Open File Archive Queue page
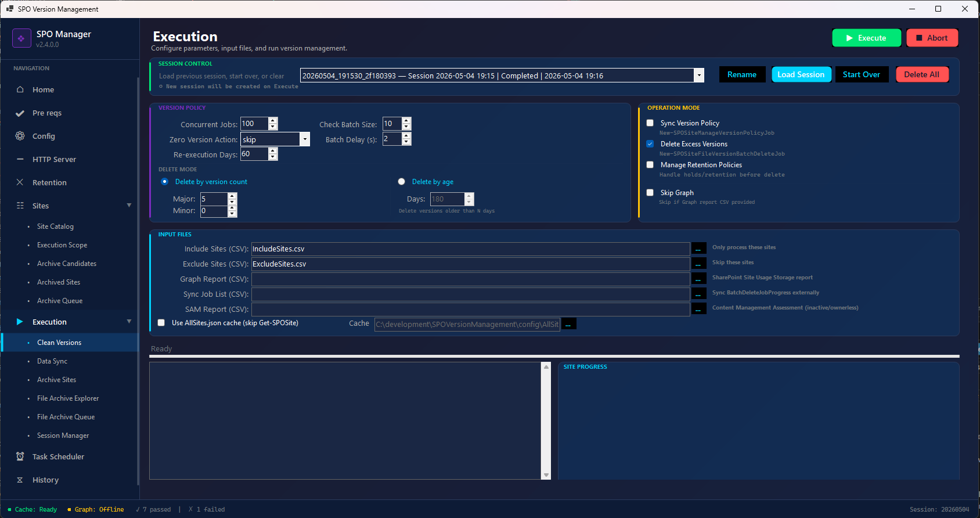 (x=66, y=417)
